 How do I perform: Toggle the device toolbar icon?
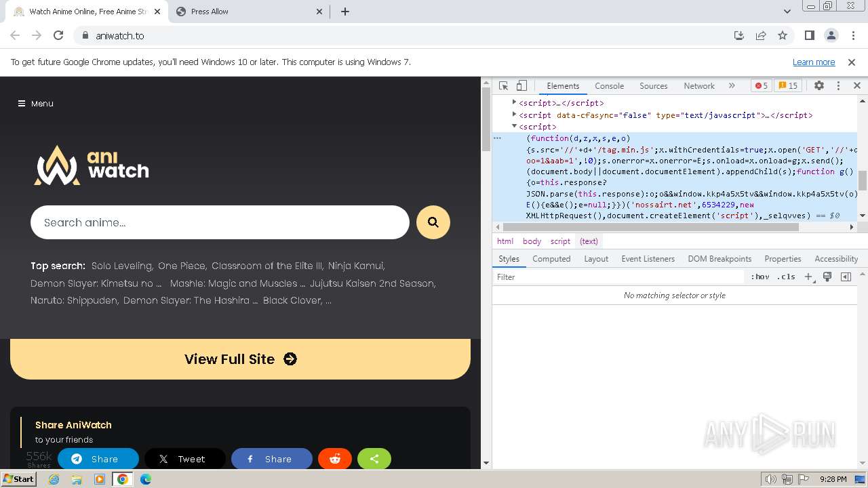521,86
